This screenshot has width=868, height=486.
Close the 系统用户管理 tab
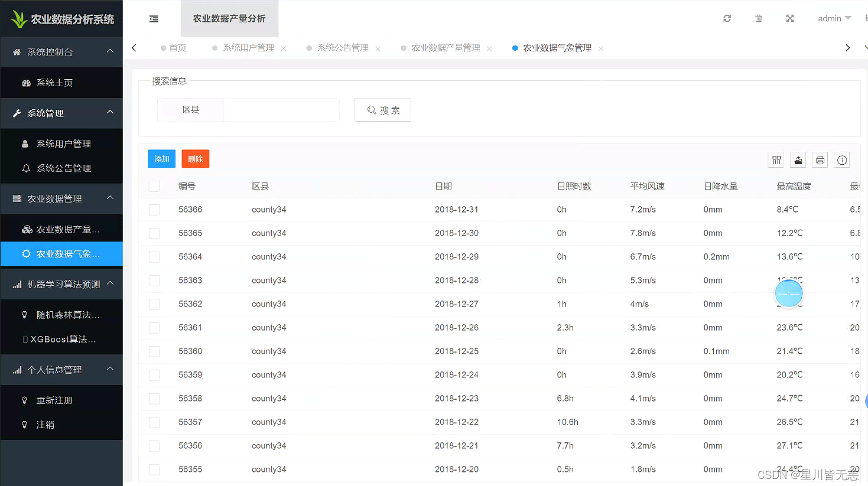[284, 48]
